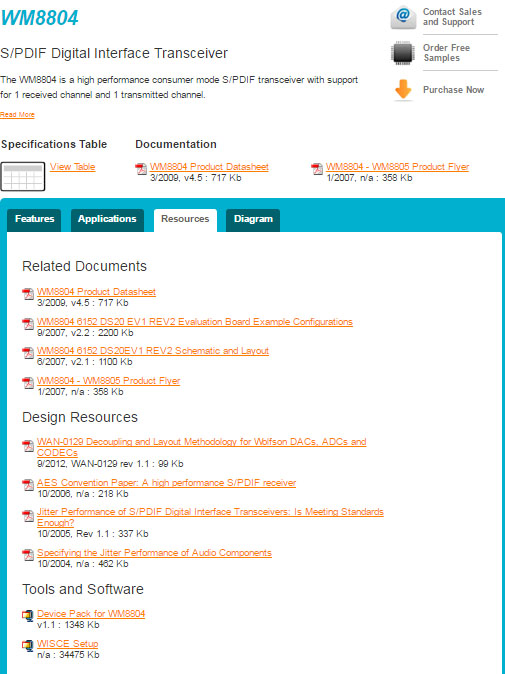The height and width of the screenshot is (674, 505).
Task: Click the 'Specifications Table' heading
Action: coord(54,144)
